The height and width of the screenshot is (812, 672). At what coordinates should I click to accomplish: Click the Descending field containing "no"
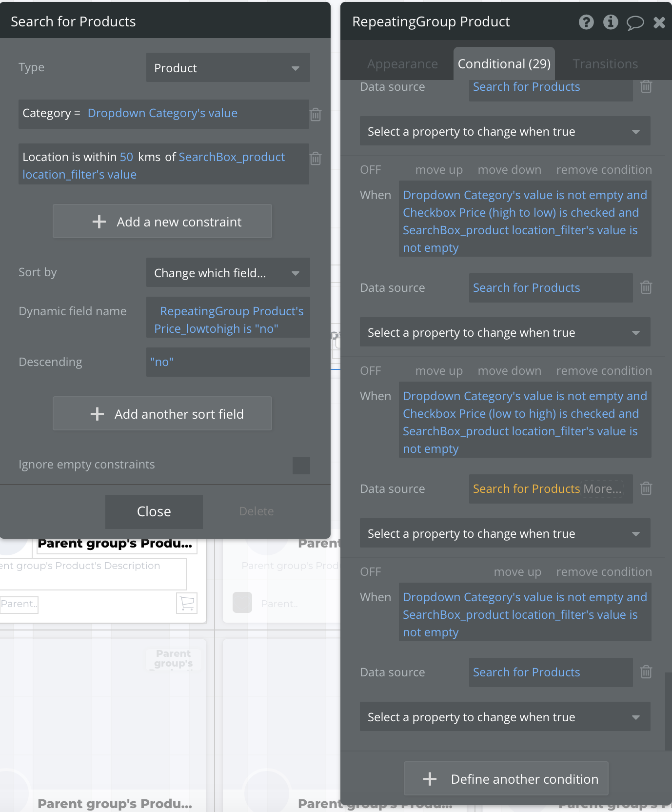tap(228, 362)
